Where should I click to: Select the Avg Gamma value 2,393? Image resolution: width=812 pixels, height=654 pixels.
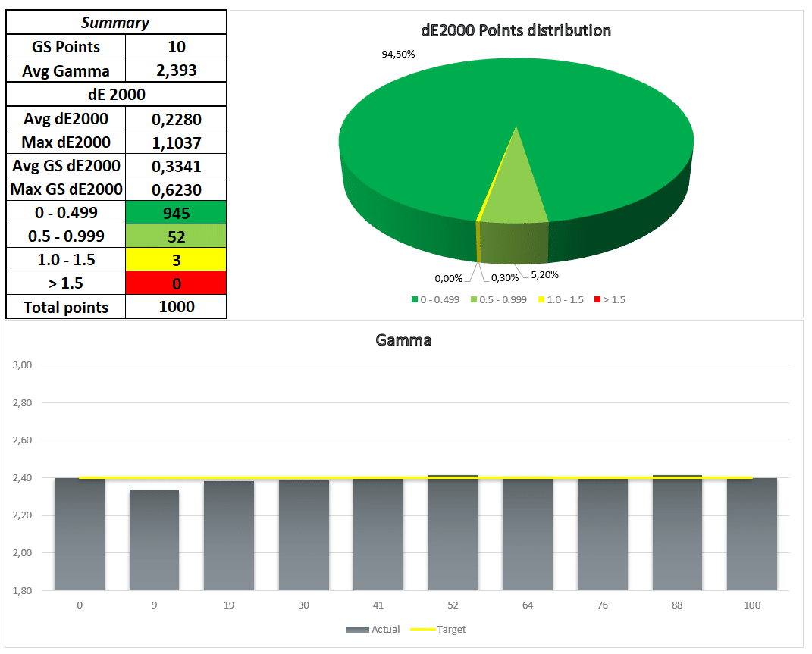(176, 70)
